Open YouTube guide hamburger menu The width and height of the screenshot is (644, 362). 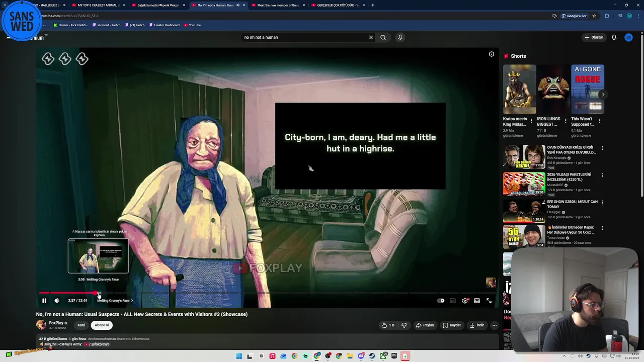coord(9,37)
